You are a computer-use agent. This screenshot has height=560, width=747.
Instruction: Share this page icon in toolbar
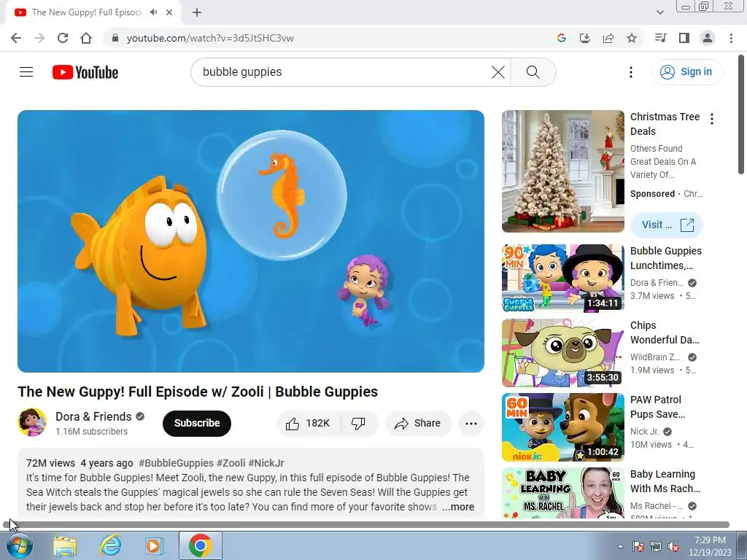tap(608, 38)
